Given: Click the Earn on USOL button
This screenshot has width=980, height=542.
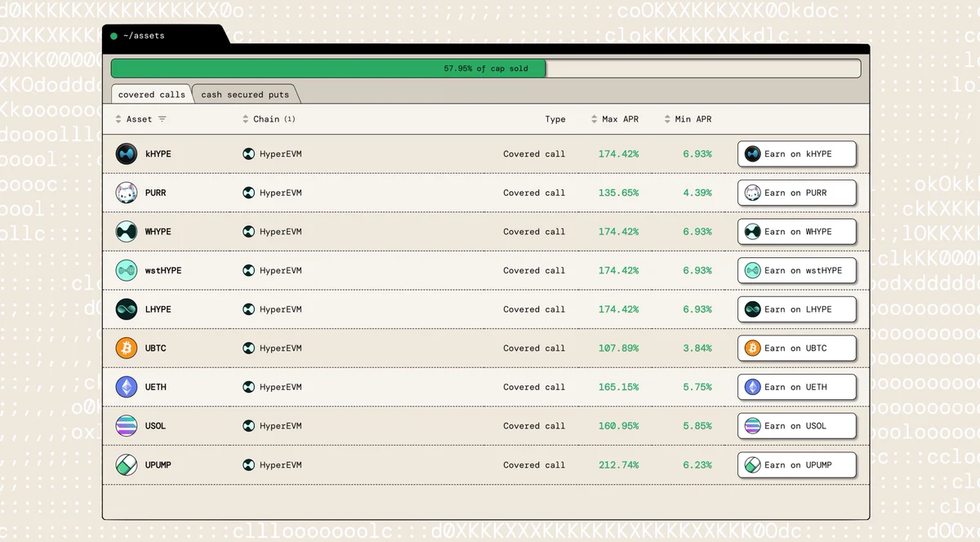Looking at the screenshot, I should (796, 425).
